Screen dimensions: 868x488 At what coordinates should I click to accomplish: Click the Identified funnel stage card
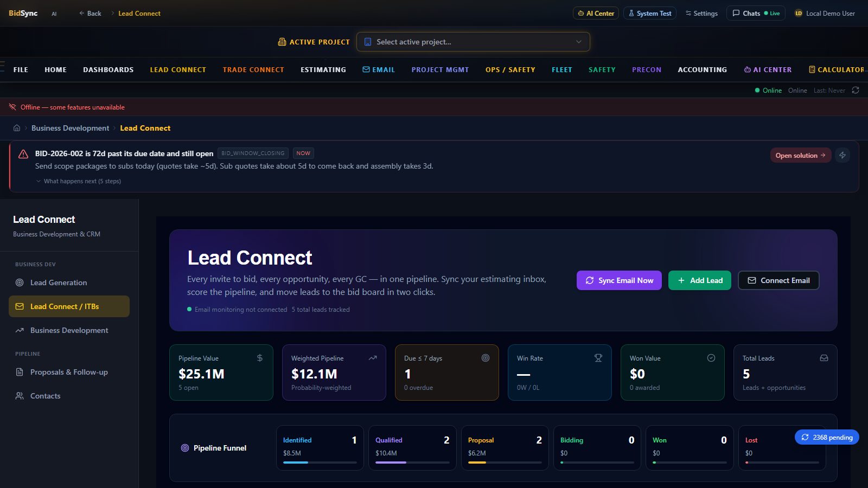click(320, 448)
